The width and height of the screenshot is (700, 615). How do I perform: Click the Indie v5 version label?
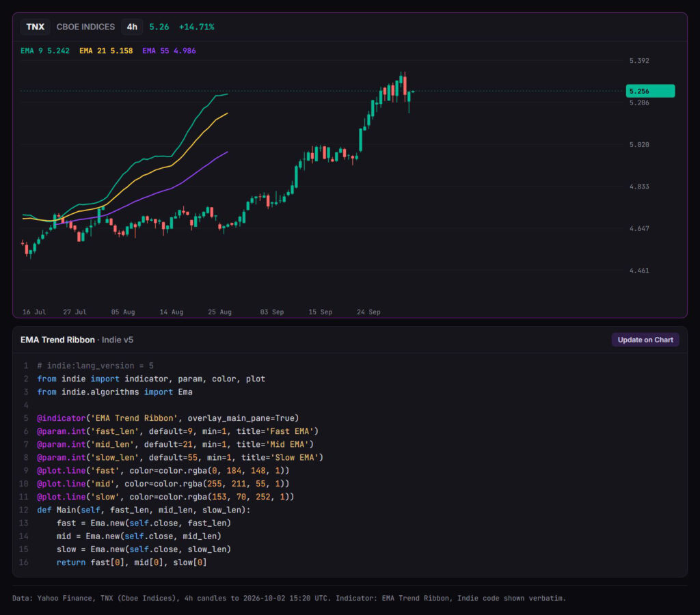(118, 340)
